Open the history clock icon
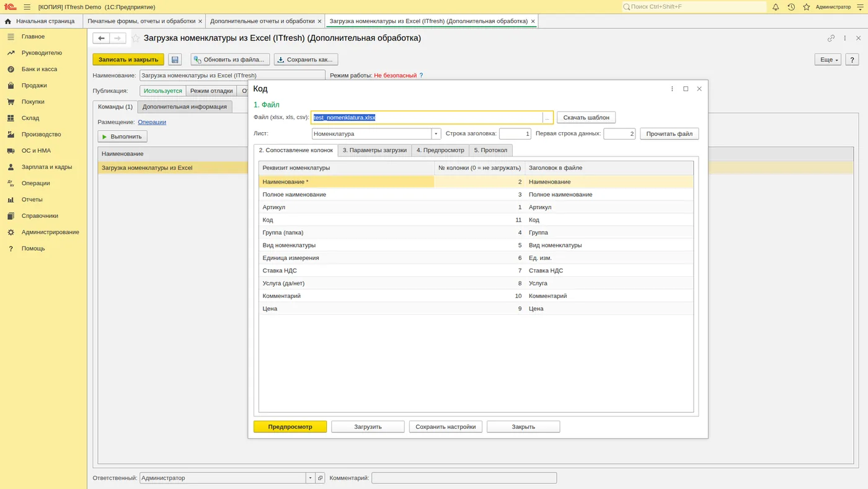 point(791,7)
